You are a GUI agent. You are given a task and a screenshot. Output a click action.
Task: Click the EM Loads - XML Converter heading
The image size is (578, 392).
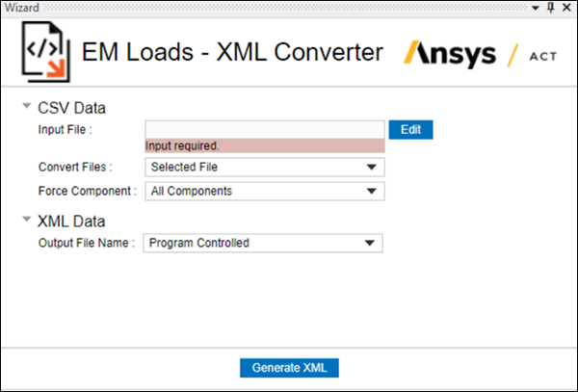[x=233, y=52]
